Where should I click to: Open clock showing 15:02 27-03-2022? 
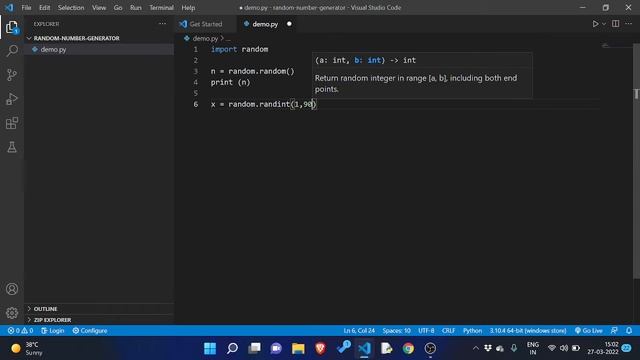(x=603, y=348)
